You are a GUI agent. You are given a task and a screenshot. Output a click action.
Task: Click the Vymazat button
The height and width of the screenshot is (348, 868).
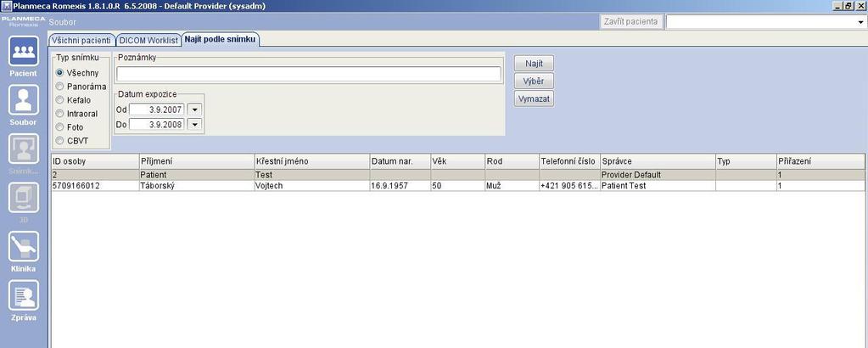click(x=534, y=99)
